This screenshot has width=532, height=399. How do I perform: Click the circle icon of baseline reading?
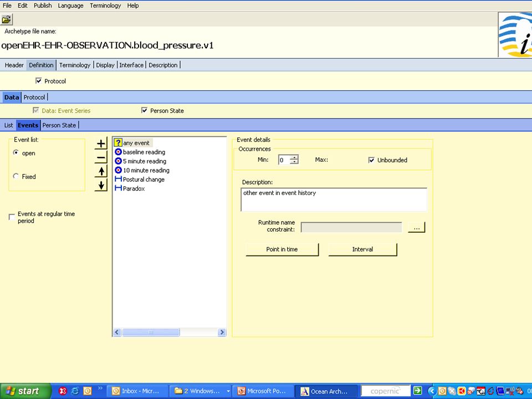(118, 152)
